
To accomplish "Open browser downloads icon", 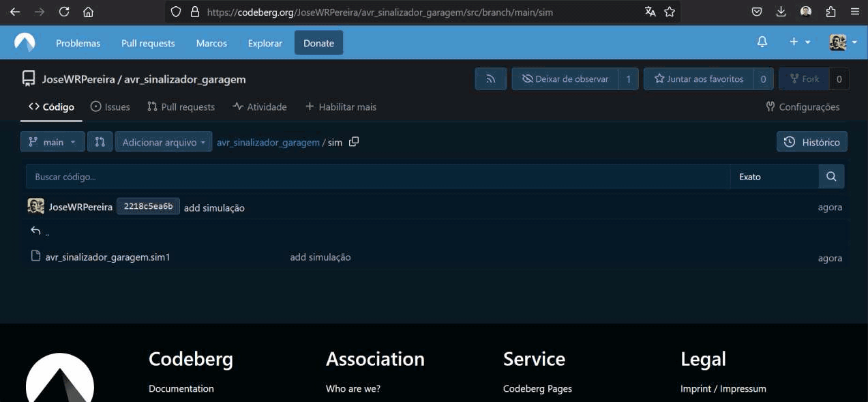I will (x=781, y=12).
